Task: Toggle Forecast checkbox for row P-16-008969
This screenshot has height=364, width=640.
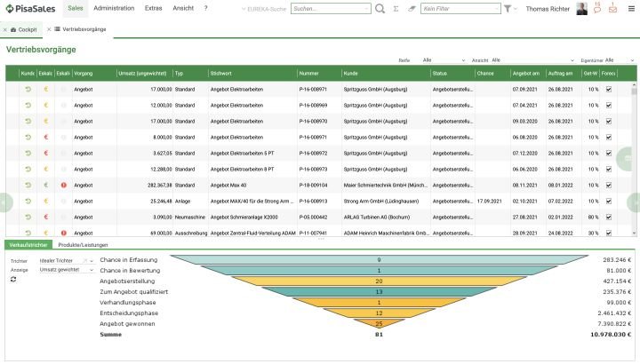Action: pos(609,105)
